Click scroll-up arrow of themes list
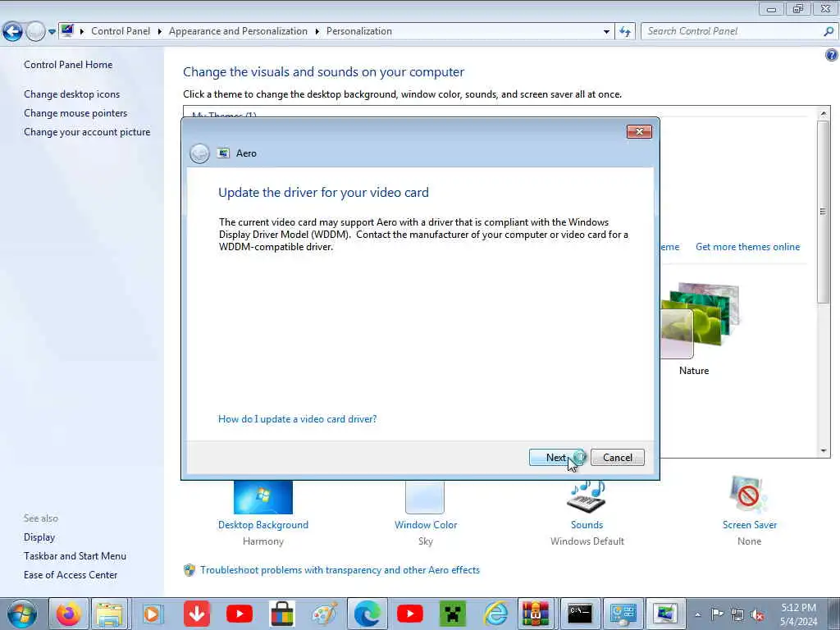Image resolution: width=840 pixels, height=630 pixels. [x=824, y=113]
